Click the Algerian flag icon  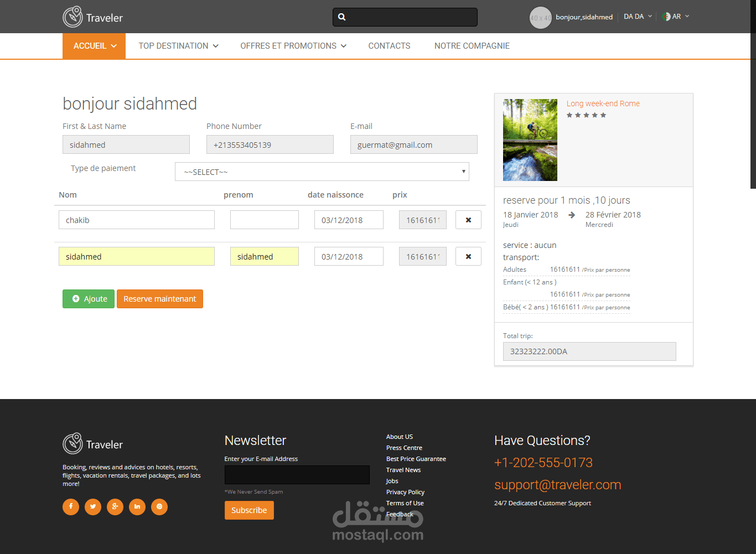[x=666, y=17]
